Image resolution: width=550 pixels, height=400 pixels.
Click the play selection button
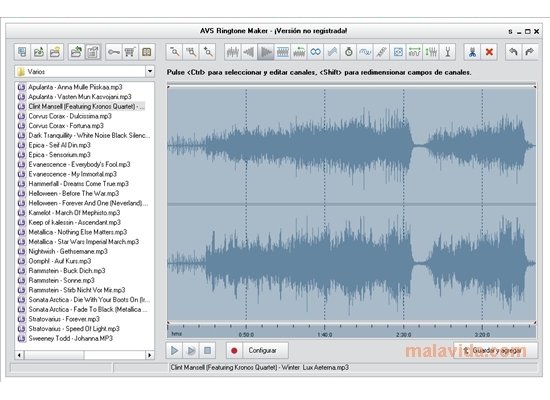pos(191,350)
